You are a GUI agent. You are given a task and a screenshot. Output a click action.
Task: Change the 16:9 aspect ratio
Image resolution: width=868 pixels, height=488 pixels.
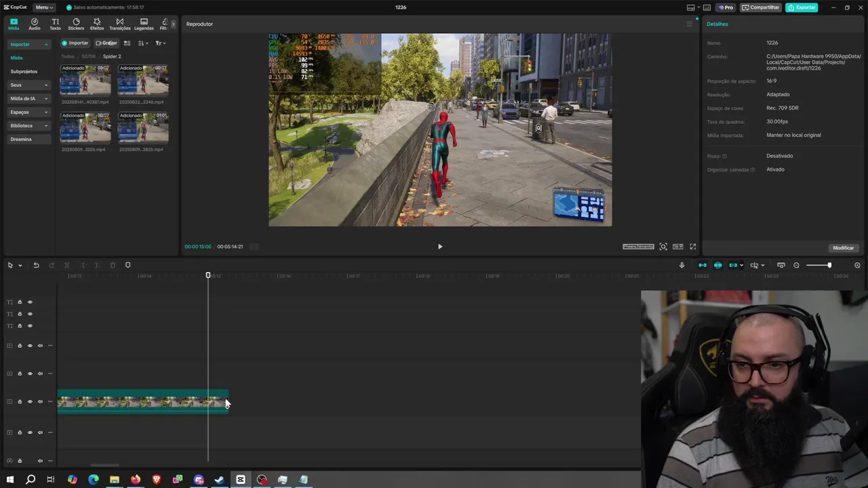[x=677, y=247]
